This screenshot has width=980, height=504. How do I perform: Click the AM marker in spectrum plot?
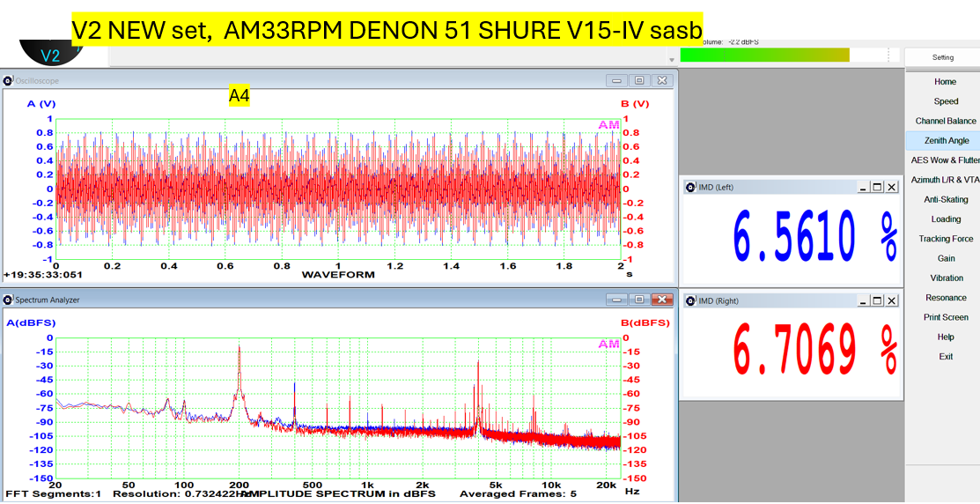[608, 345]
